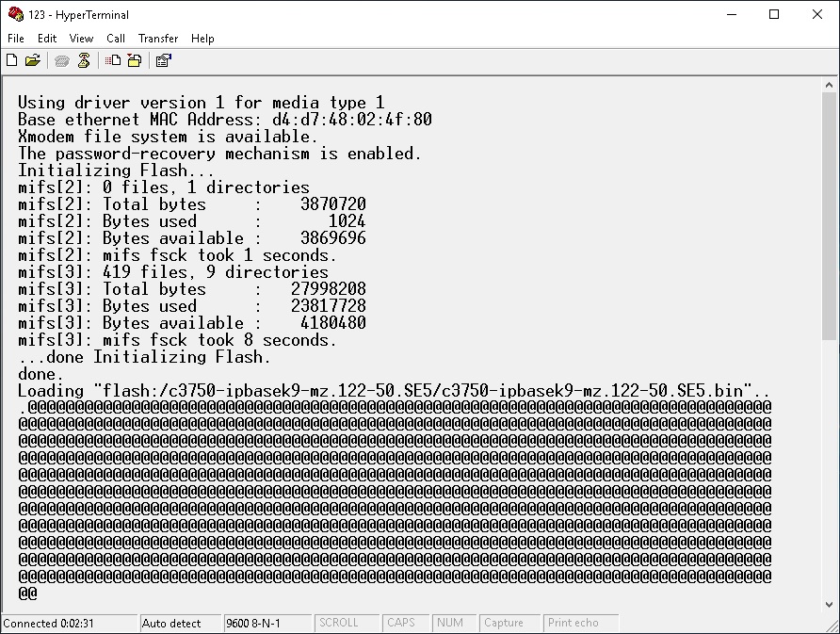Click the New connection toolbar icon
The height and width of the screenshot is (634, 840).
pos(12,60)
